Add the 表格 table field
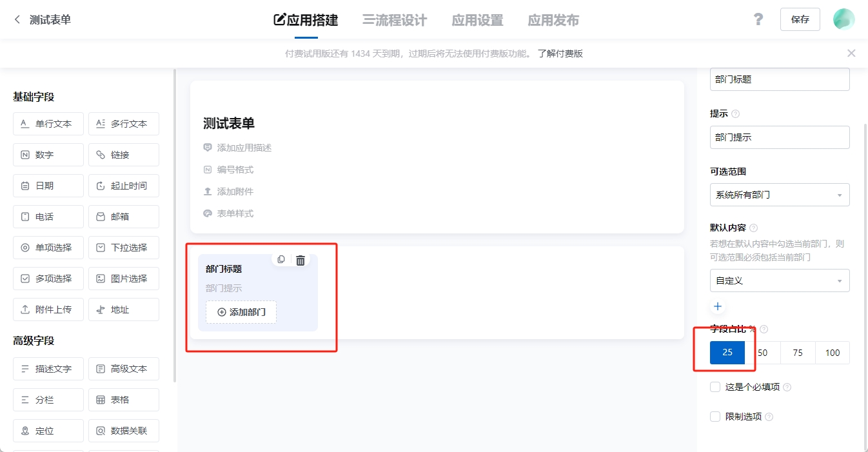868x452 pixels. [124, 400]
